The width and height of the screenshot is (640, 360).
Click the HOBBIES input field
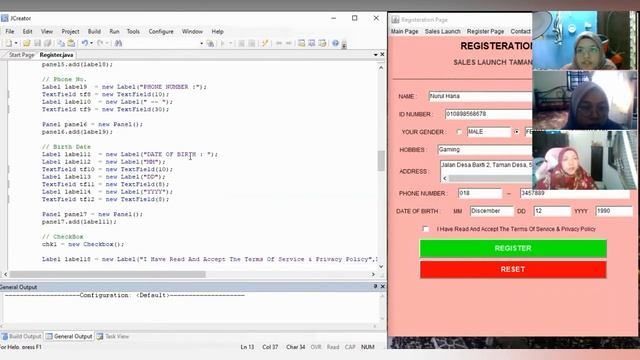485,150
